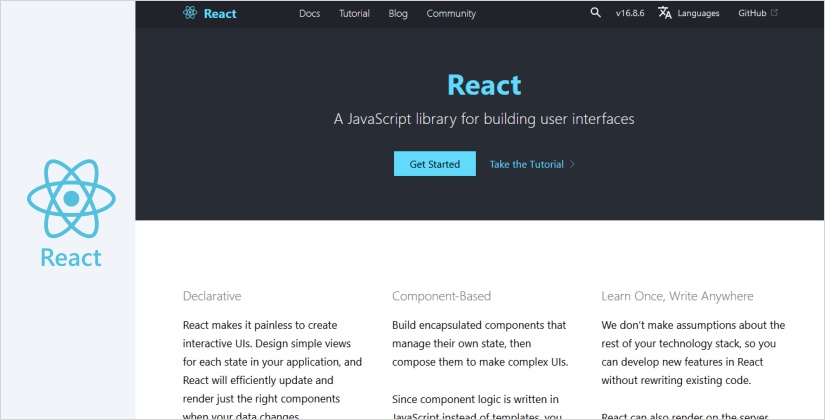Click the React wordmark under the large logo

click(71, 257)
